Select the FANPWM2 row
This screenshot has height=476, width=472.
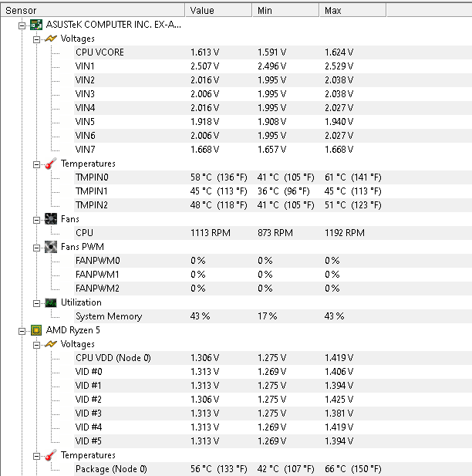(272, 289)
